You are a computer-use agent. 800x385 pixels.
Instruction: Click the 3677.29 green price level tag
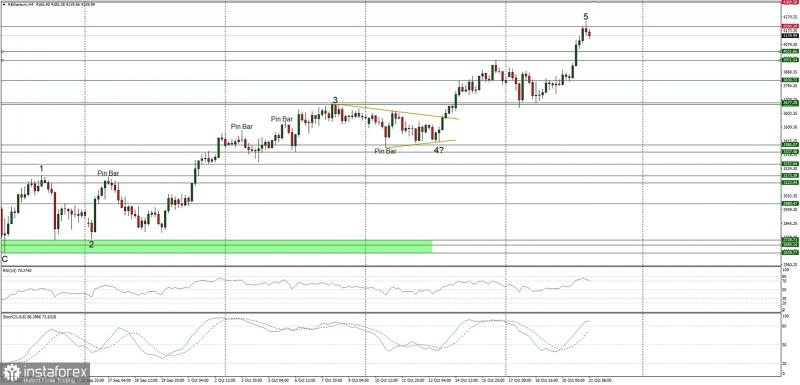tap(790, 103)
